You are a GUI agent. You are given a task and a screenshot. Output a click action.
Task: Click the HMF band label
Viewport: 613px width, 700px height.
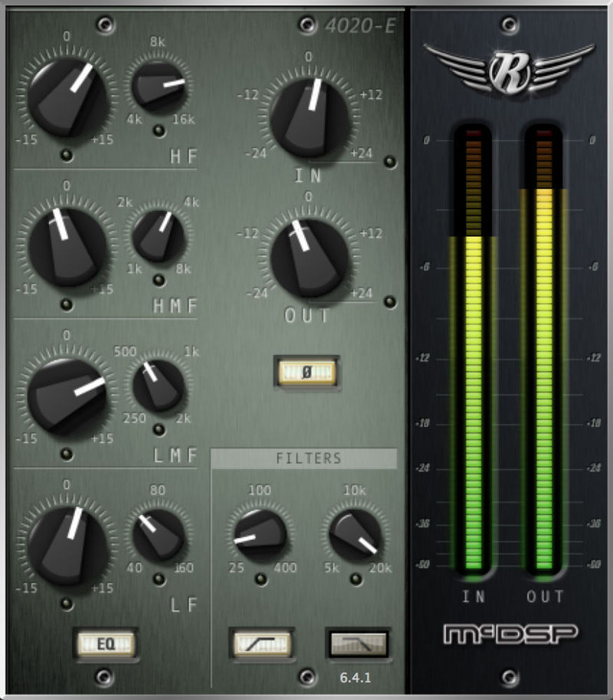tap(175, 306)
